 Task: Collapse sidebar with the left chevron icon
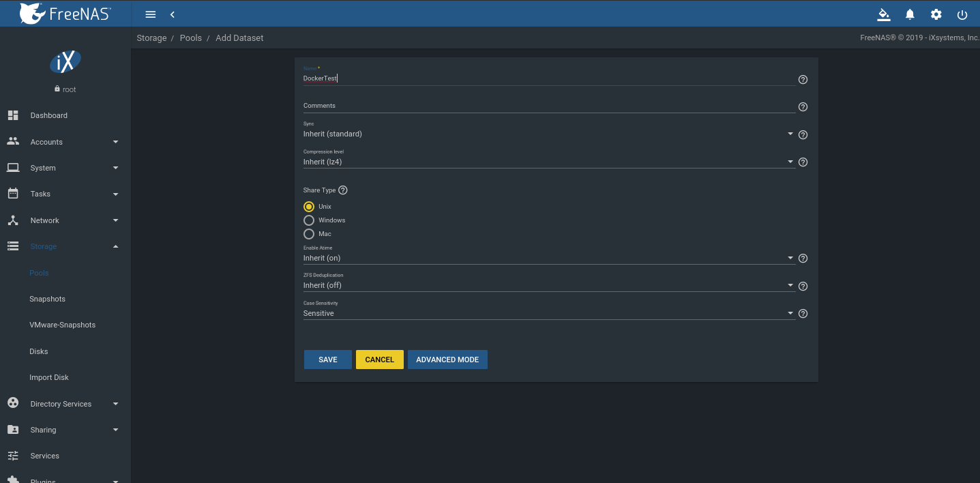(x=173, y=14)
